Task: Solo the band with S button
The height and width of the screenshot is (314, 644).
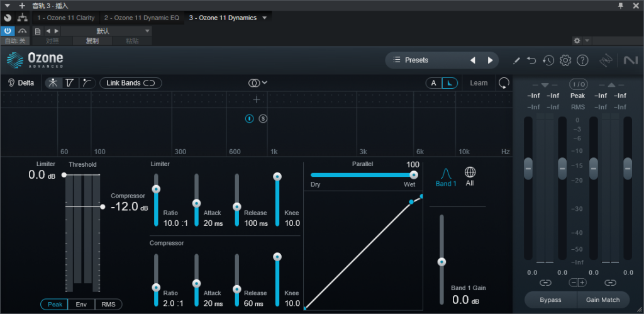Action: pyautogui.click(x=263, y=119)
